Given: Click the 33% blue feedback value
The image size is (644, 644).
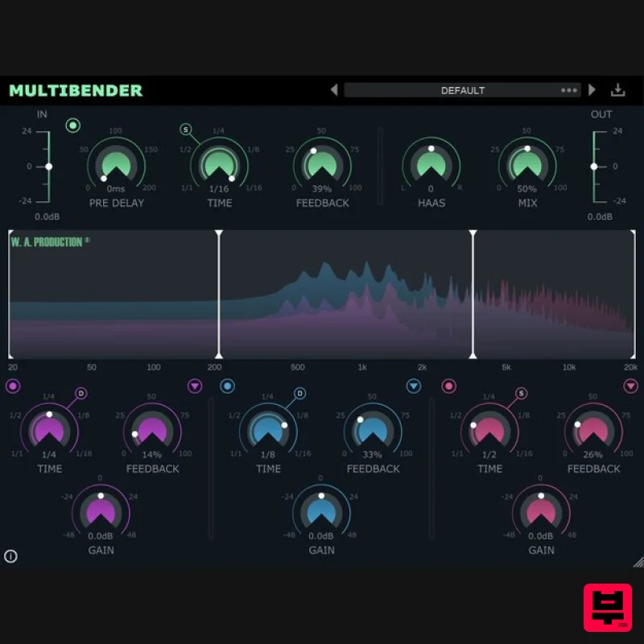Looking at the screenshot, I should pyautogui.click(x=372, y=455).
